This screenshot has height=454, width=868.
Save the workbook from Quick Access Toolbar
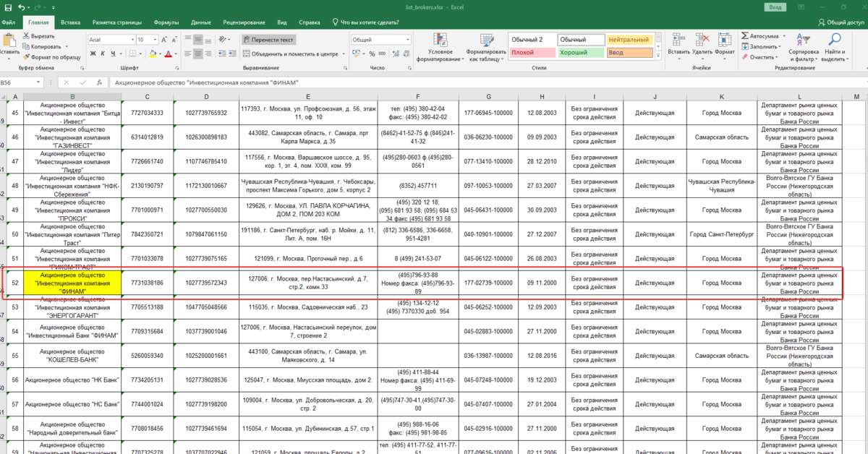coord(7,7)
